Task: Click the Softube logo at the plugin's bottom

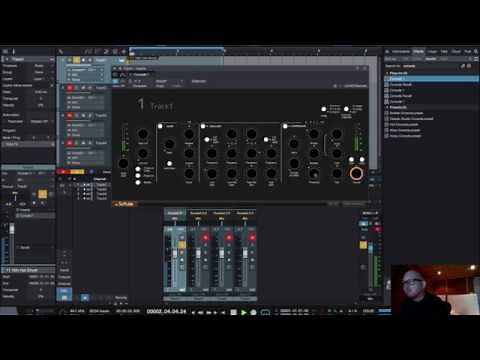Action: 124,204
